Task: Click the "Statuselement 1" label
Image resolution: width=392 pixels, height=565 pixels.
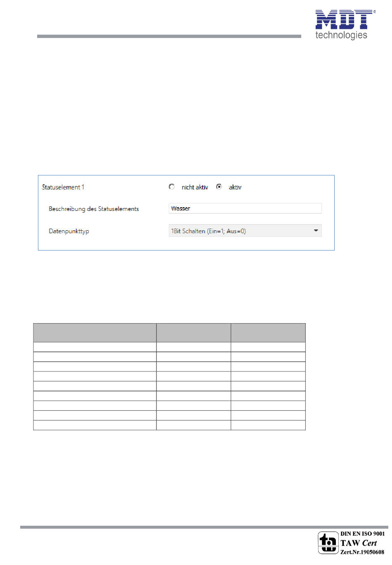Action: pos(63,187)
